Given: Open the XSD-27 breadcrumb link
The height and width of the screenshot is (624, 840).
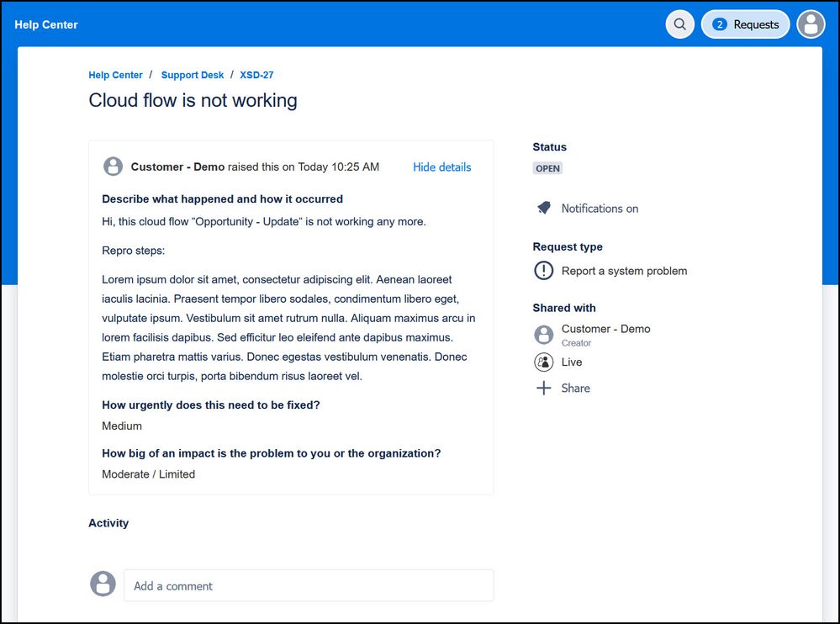Looking at the screenshot, I should (x=256, y=75).
